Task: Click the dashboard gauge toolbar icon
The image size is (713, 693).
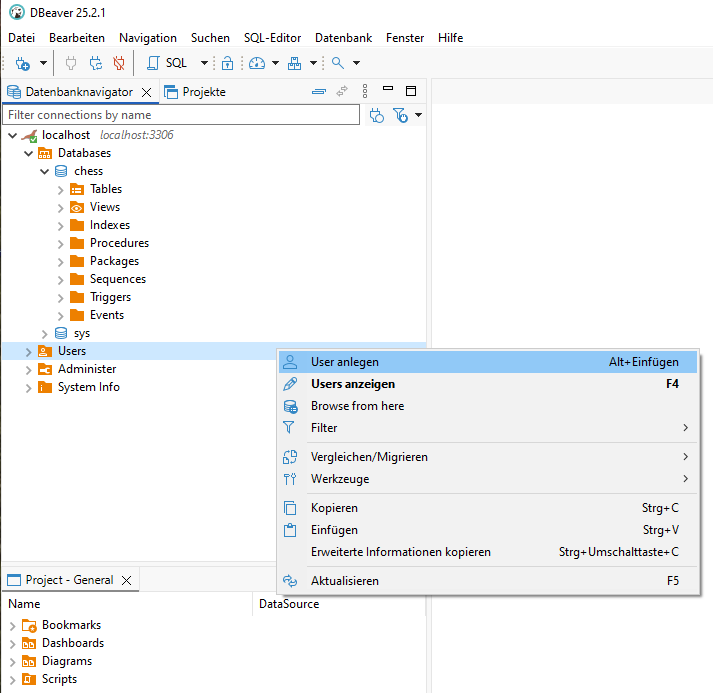Action: point(257,63)
